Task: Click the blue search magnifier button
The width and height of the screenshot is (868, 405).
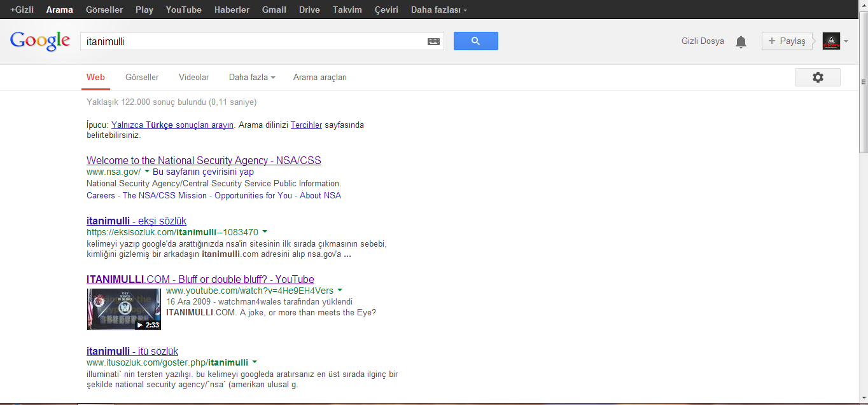Action: pyautogui.click(x=475, y=41)
